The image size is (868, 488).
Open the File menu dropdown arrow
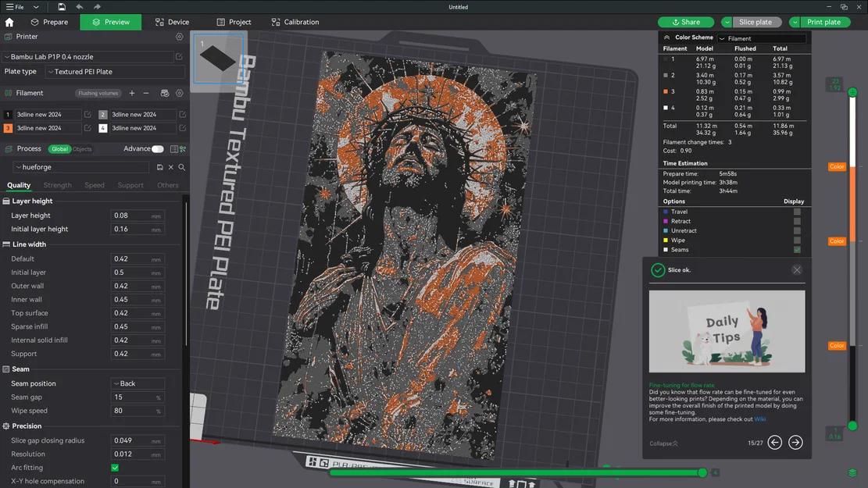(x=36, y=7)
